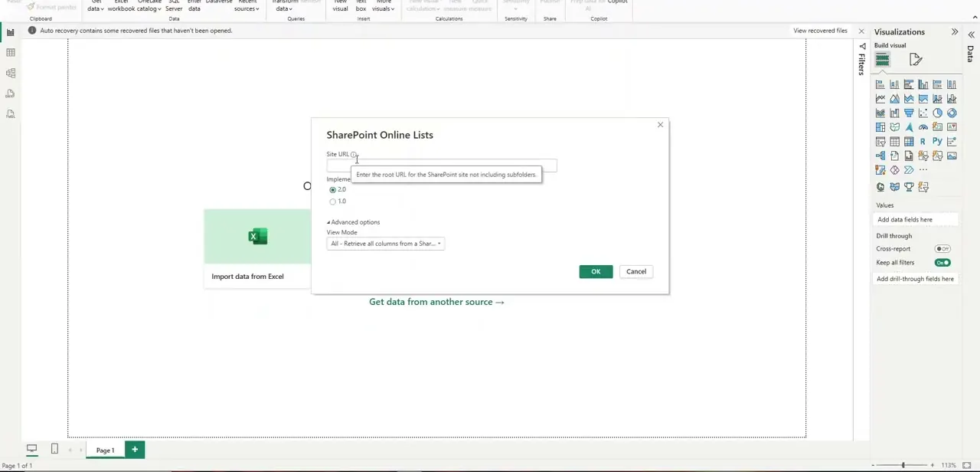Select implementation 2.0 radio button
Viewport: 980px width, 472px height.
332,189
